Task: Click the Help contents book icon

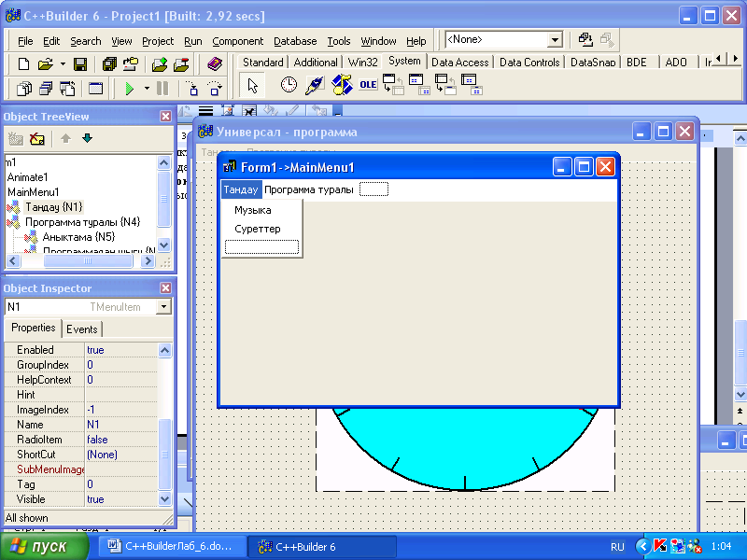Action: [x=214, y=64]
